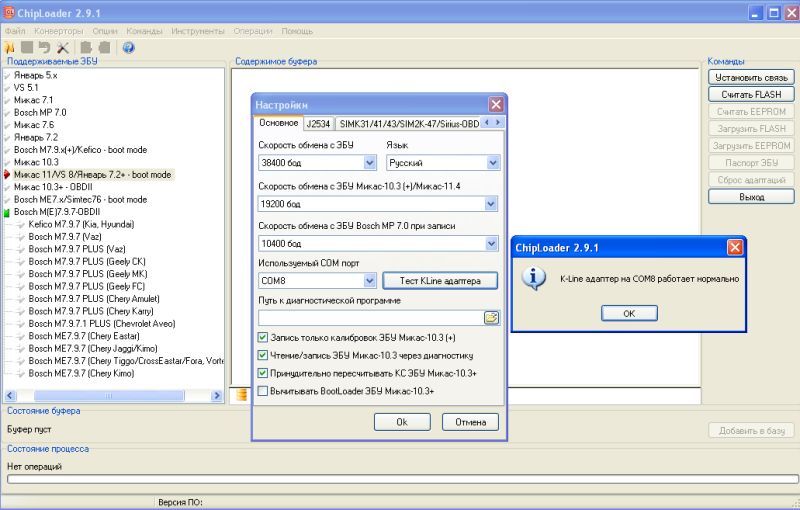The width and height of the screenshot is (800, 510).
Task: Click the horizontal scrollbar under the ECU list
Action: [114, 396]
